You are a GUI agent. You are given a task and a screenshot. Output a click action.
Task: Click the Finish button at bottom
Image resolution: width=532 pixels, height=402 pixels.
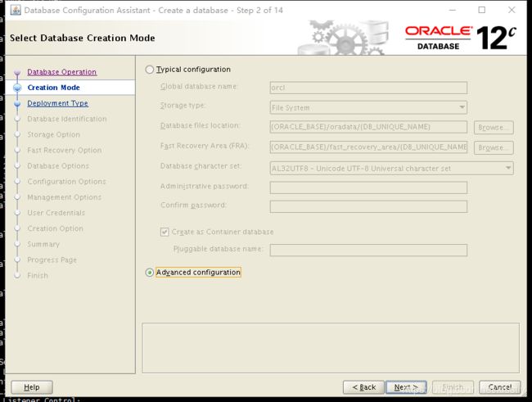(453, 387)
